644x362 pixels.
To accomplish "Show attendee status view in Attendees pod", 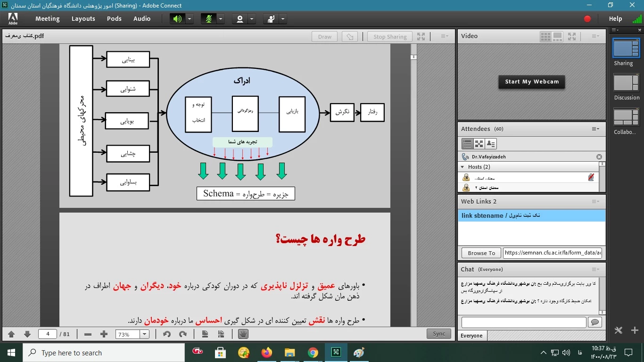I will (491, 144).
